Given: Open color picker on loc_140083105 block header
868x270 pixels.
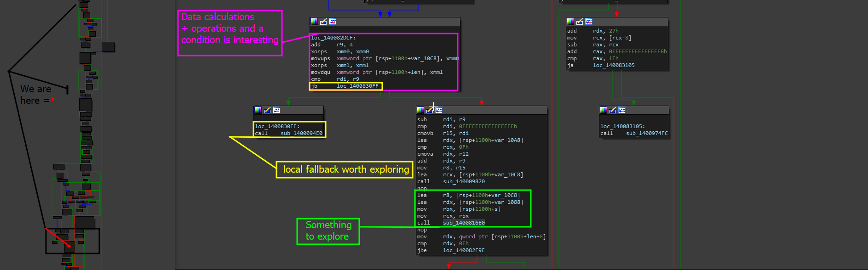Looking at the screenshot, I should 604,110.
